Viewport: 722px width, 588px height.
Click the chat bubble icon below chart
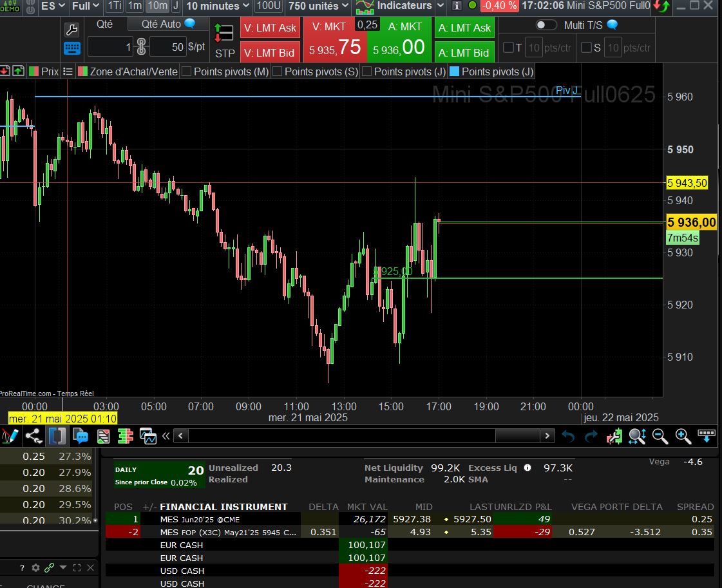[81, 436]
